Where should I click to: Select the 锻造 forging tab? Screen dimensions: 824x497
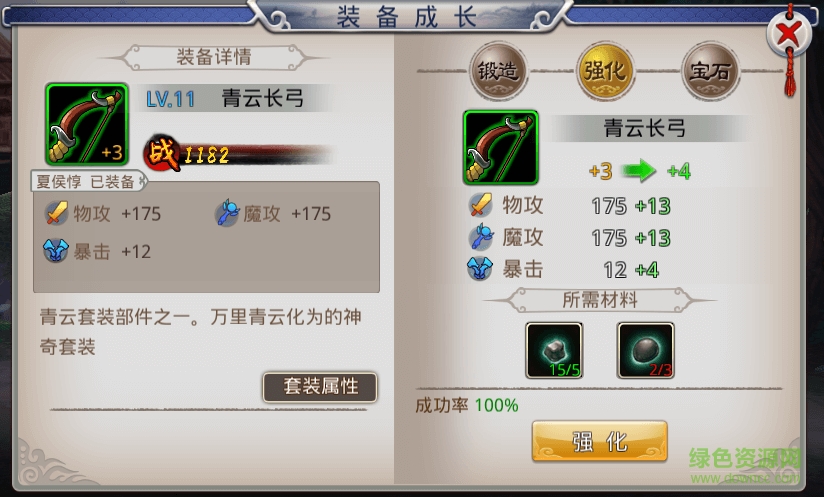(x=498, y=71)
